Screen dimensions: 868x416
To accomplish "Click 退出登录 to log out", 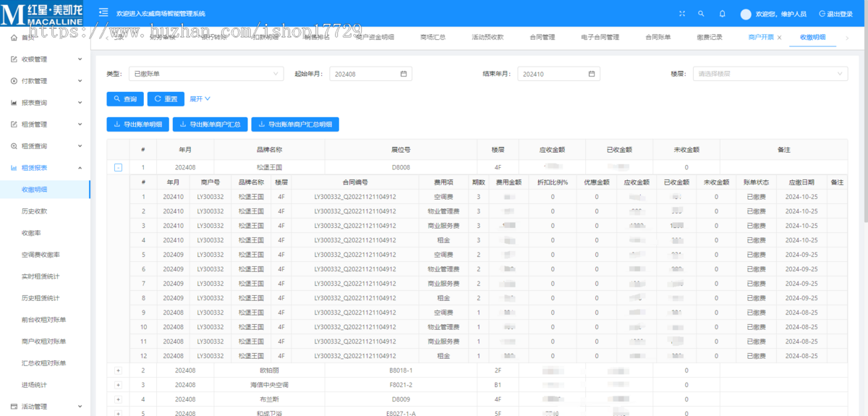I will pos(835,14).
